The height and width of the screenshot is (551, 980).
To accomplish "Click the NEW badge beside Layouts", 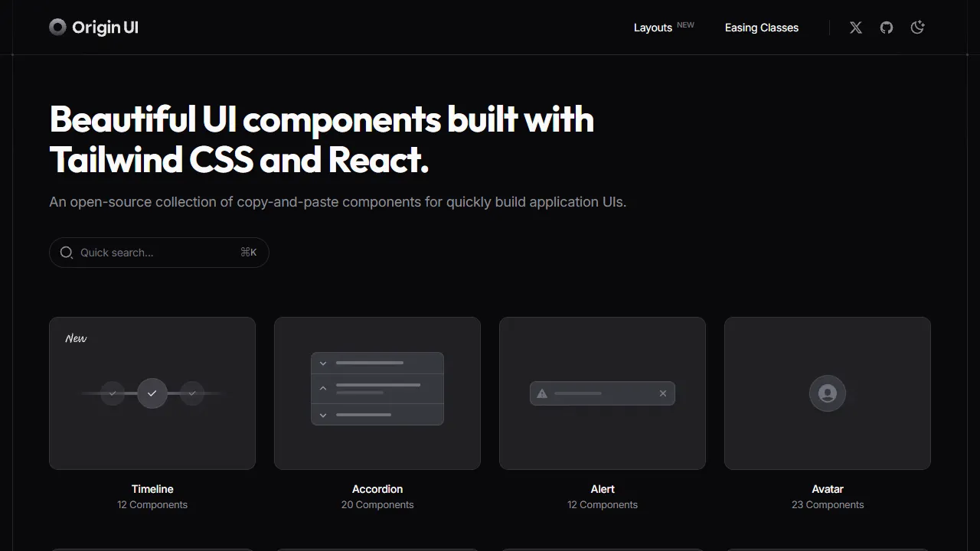I will (x=685, y=25).
